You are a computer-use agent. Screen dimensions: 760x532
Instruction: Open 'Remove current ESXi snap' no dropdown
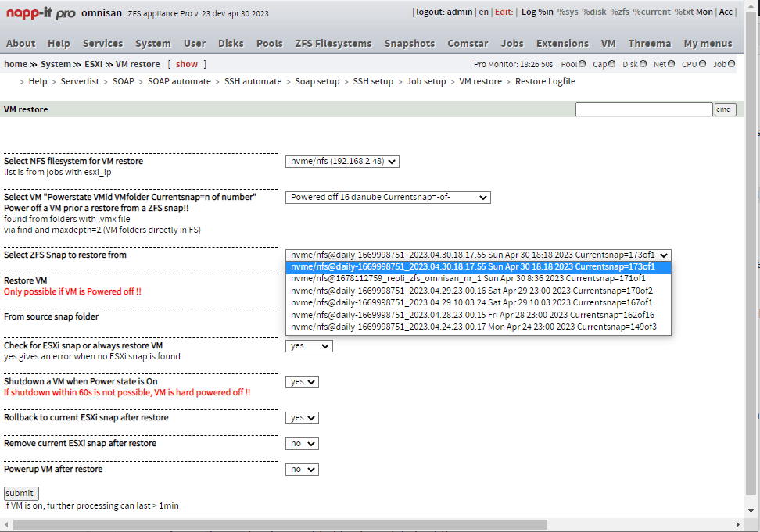click(x=302, y=444)
